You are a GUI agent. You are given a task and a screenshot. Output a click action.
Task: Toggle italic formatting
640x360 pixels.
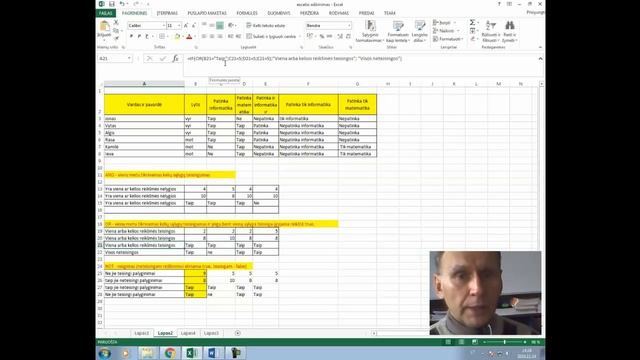[x=139, y=36]
